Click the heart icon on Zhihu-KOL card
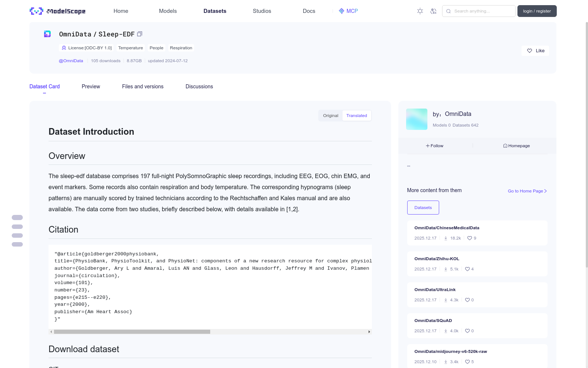 pos(467,269)
